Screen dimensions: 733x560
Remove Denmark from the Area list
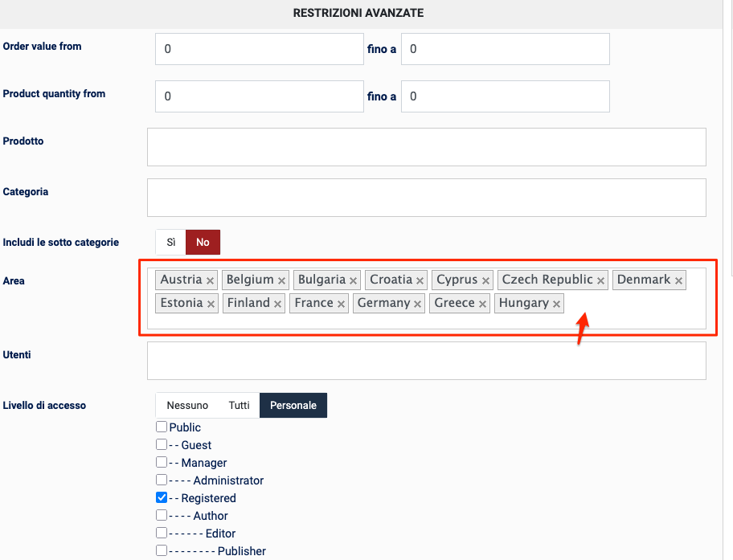click(x=679, y=281)
